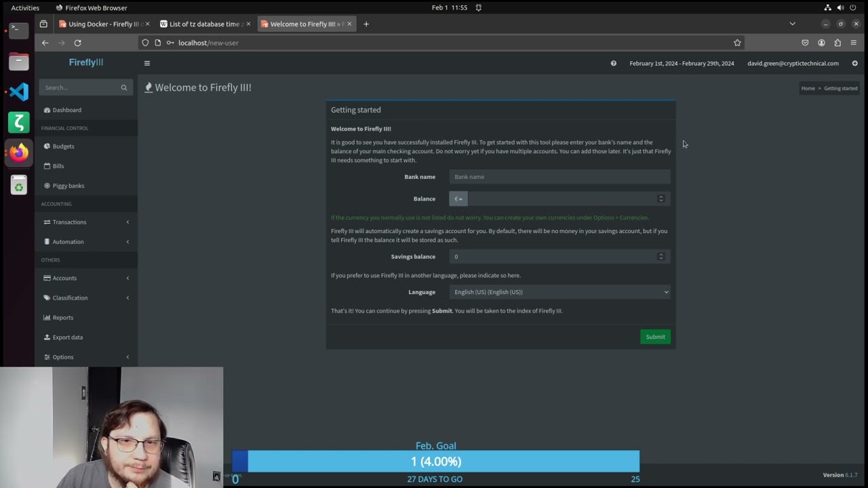Open Dashboard in the sidebar

(x=86, y=110)
